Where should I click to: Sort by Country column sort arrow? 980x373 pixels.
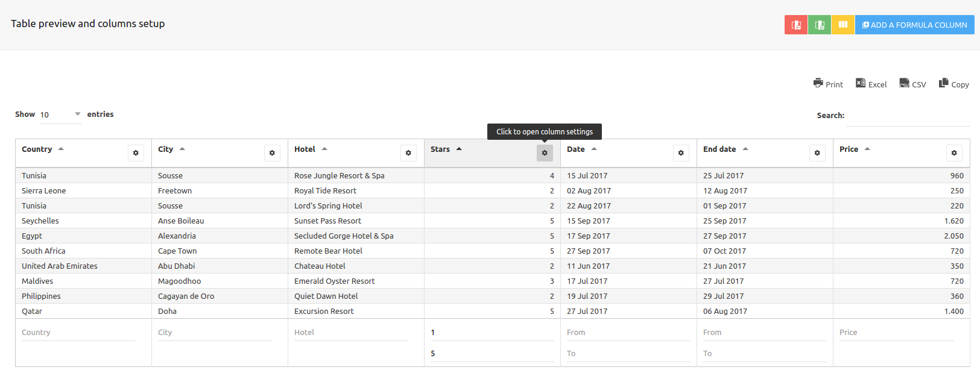point(61,149)
